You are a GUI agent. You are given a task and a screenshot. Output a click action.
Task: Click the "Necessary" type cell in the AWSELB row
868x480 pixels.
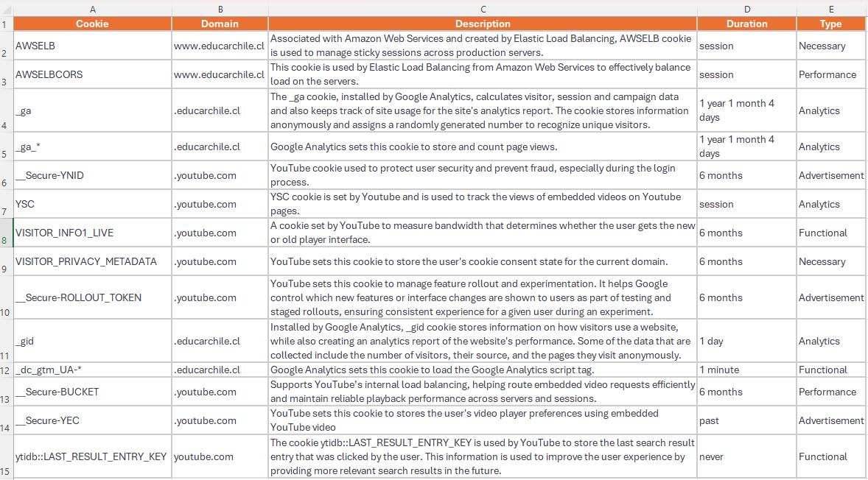click(831, 46)
